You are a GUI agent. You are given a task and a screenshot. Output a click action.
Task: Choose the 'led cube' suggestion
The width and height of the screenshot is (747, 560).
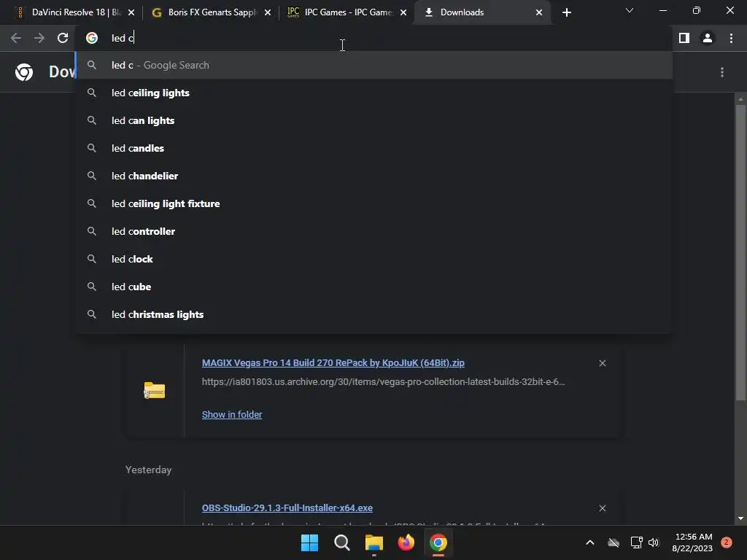click(374, 287)
